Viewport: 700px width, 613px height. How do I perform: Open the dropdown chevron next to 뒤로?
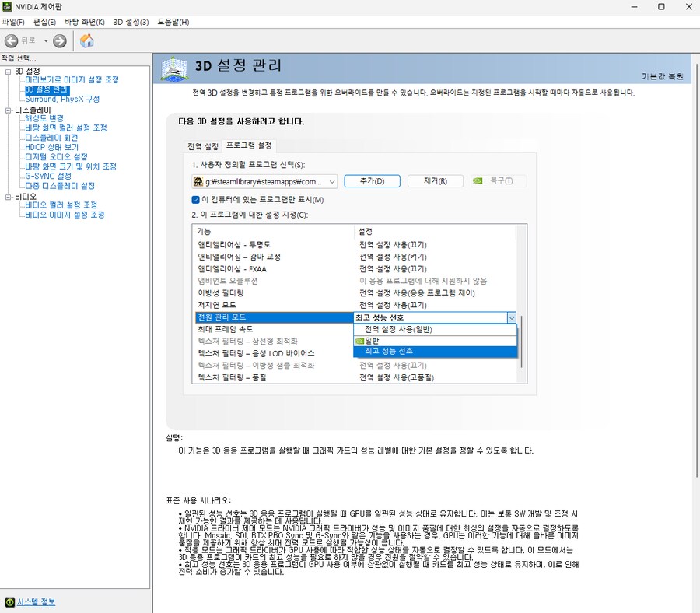46,41
